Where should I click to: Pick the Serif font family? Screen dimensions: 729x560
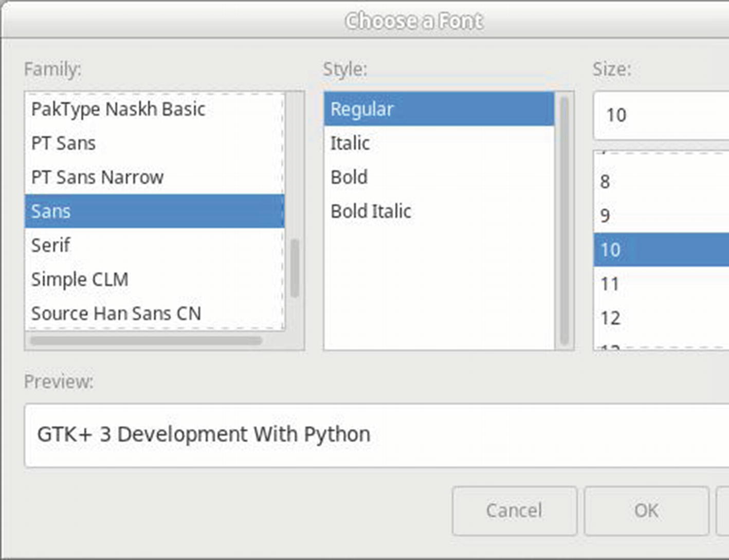(50, 245)
